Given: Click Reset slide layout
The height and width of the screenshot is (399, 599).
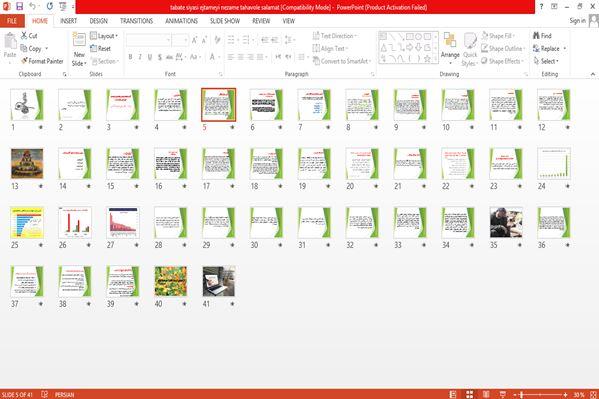Looking at the screenshot, I should [100, 49].
